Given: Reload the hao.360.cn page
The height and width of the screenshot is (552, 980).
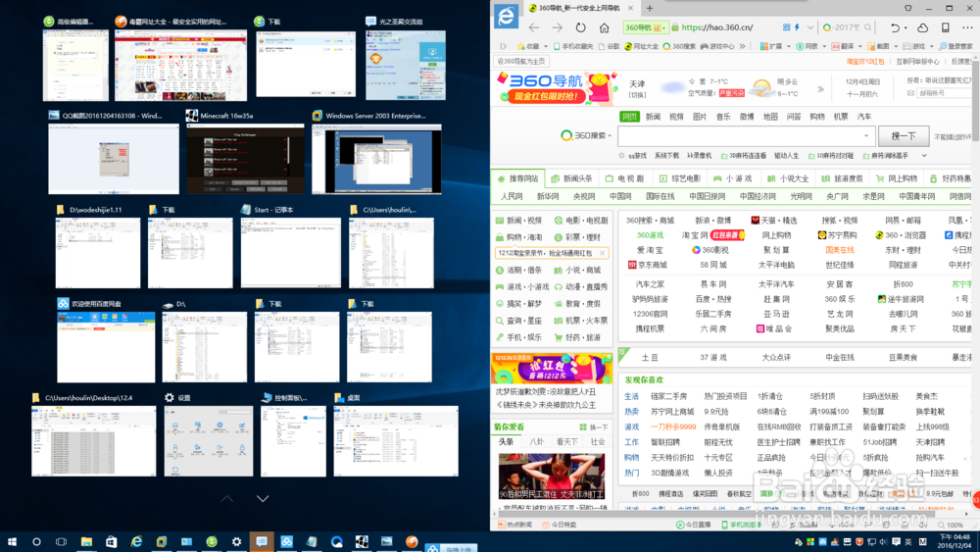Looking at the screenshot, I should [x=580, y=27].
